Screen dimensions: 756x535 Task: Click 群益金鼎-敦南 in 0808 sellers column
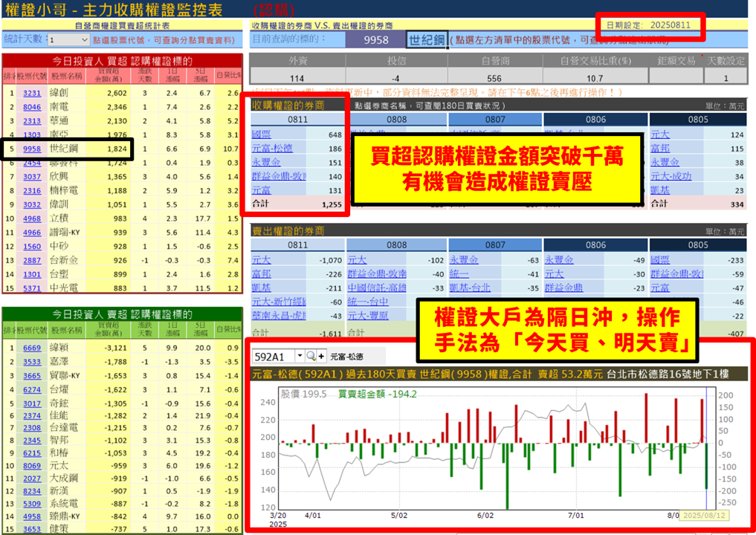pos(377,273)
